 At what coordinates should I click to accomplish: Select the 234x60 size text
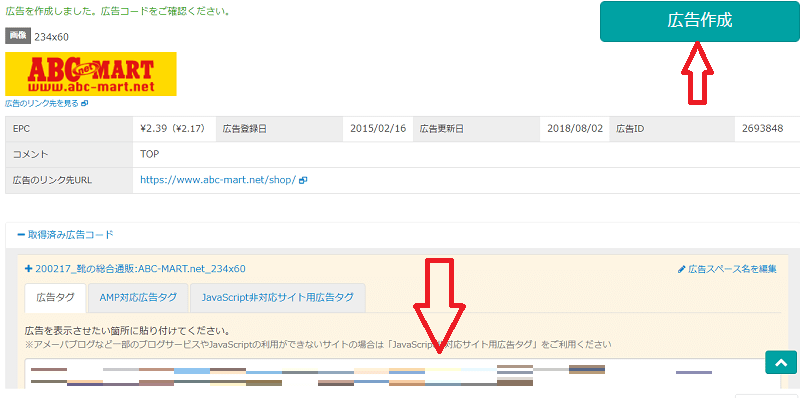tap(52, 37)
